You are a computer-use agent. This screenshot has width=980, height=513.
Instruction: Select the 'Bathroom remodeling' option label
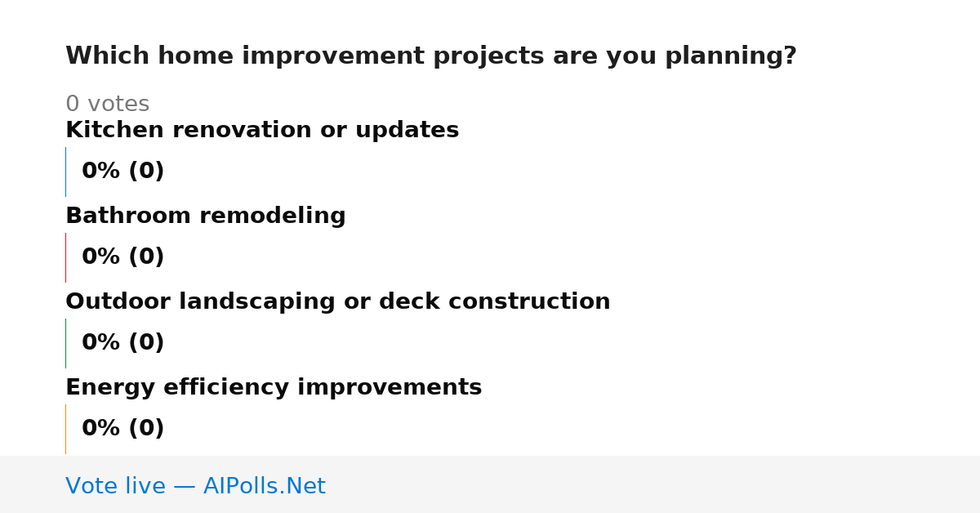[206, 216]
